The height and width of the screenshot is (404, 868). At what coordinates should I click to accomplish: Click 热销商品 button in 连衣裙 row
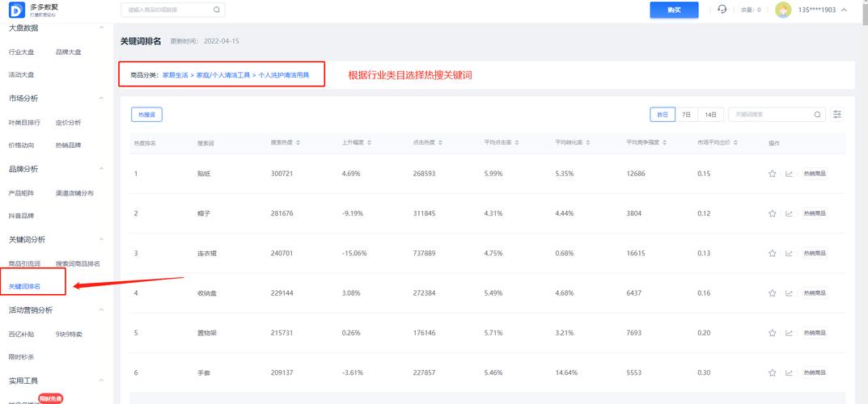click(x=815, y=253)
